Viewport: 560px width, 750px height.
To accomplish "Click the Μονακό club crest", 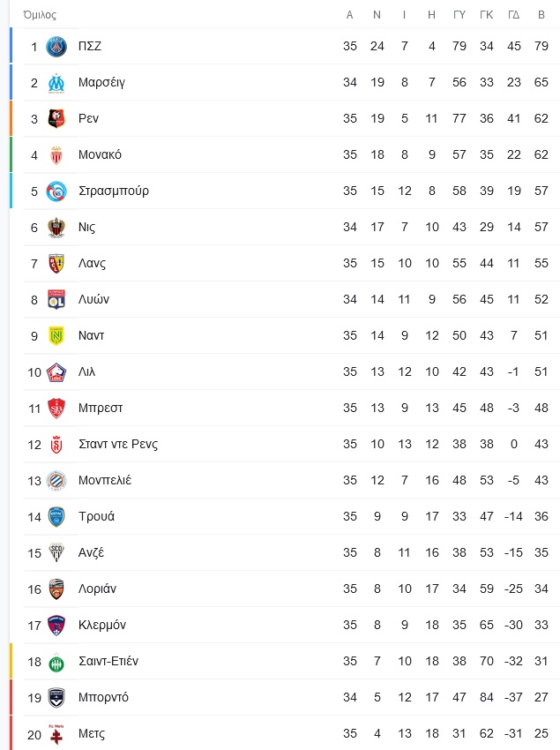I will pyautogui.click(x=56, y=155).
